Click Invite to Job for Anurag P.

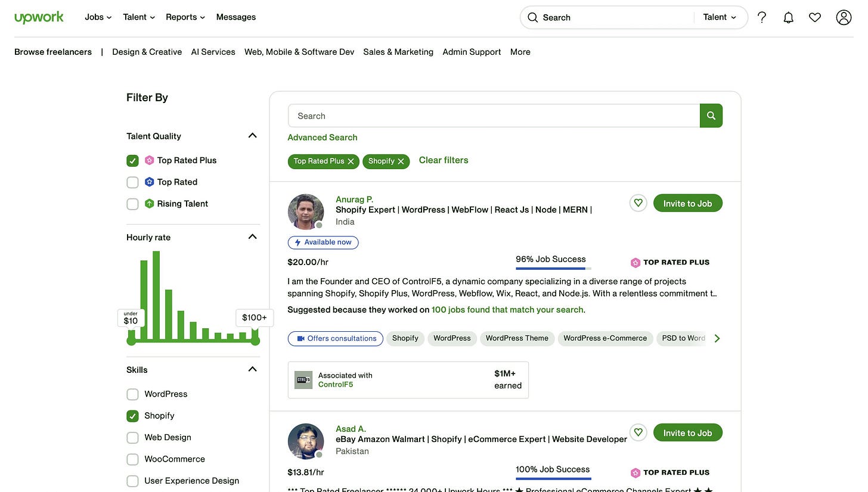pos(688,203)
